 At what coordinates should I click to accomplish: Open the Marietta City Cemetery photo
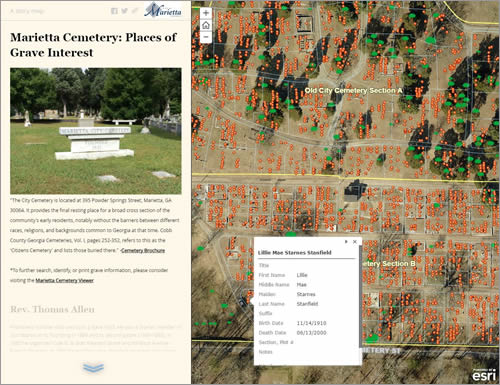click(x=96, y=131)
